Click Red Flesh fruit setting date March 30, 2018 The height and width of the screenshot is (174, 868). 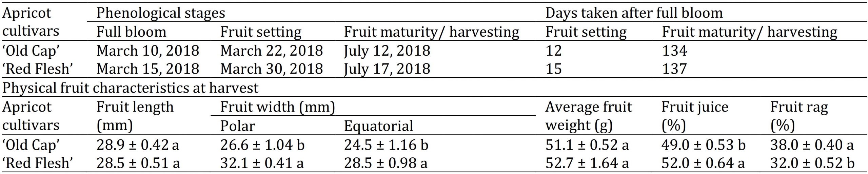(272, 69)
